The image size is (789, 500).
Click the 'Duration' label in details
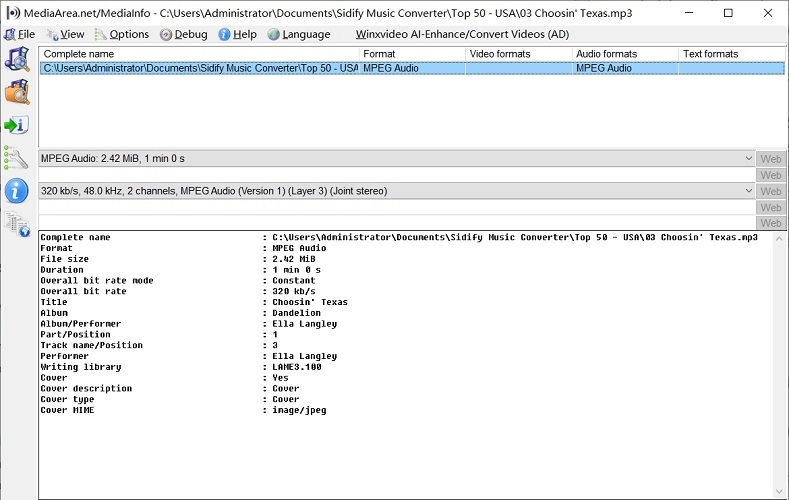[62, 270]
